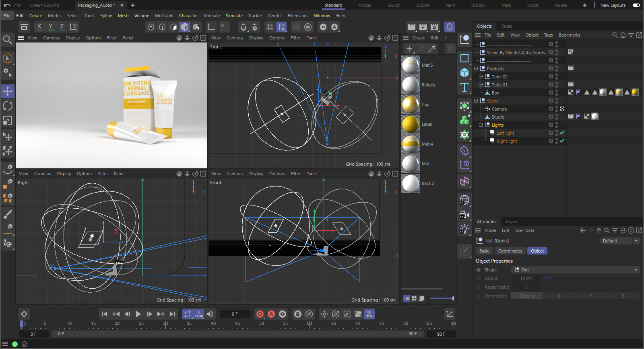Viewport: 644px width, 349px height.
Task: Open Edit Render Settings icon
Action: (x=434, y=27)
